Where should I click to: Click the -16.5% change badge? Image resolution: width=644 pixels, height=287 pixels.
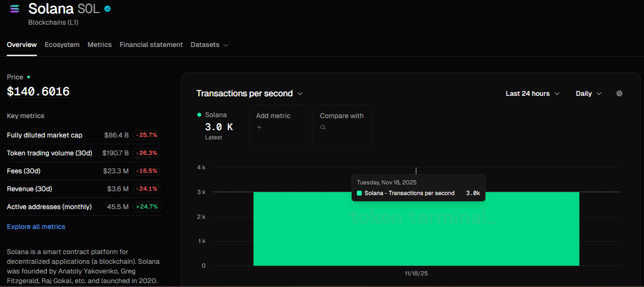(147, 171)
